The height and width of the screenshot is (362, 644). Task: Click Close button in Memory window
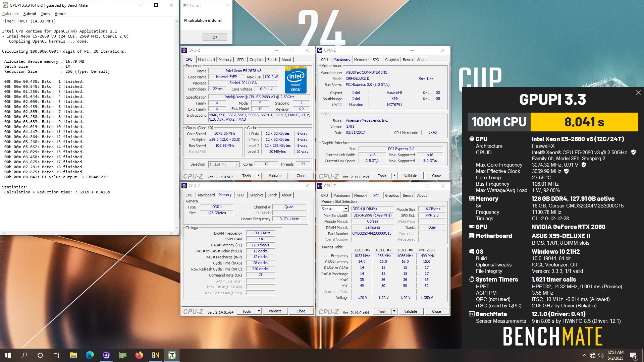301,311
